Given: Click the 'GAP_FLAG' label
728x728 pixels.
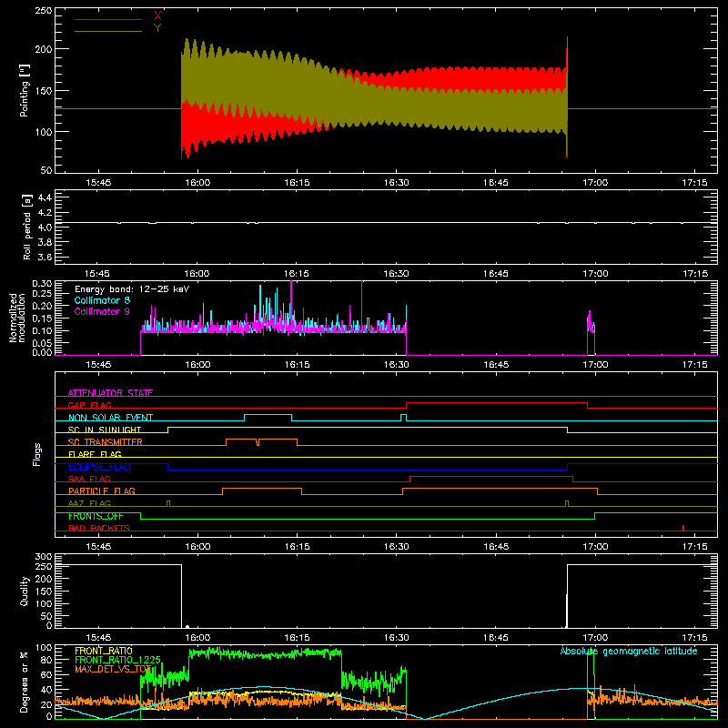Looking at the screenshot, I should click(89, 405).
